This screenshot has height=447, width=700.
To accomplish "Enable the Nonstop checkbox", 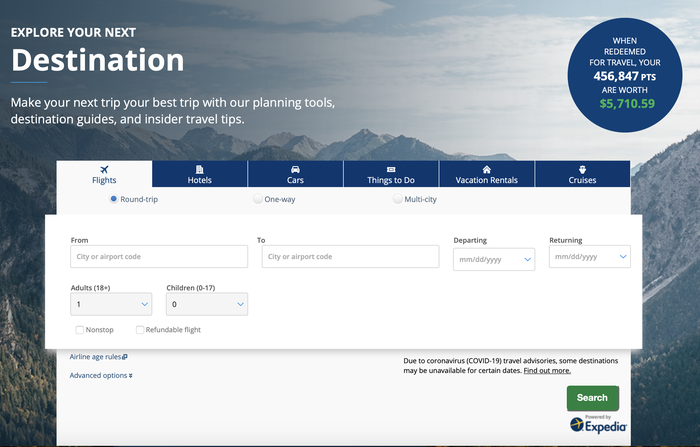I will coord(79,329).
